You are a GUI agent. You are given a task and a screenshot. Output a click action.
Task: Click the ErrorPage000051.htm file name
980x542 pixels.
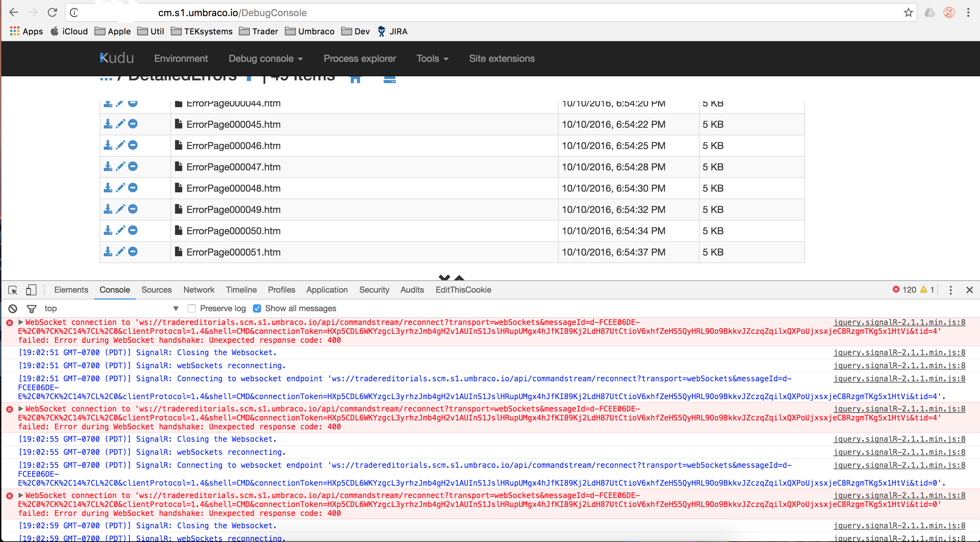[233, 252]
